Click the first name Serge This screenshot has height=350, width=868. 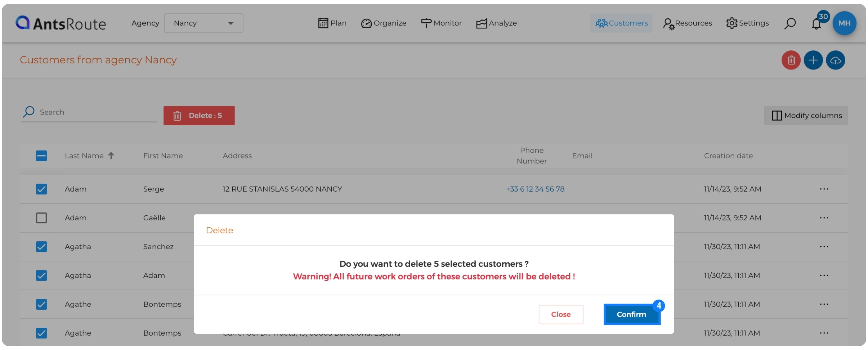[x=153, y=189]
